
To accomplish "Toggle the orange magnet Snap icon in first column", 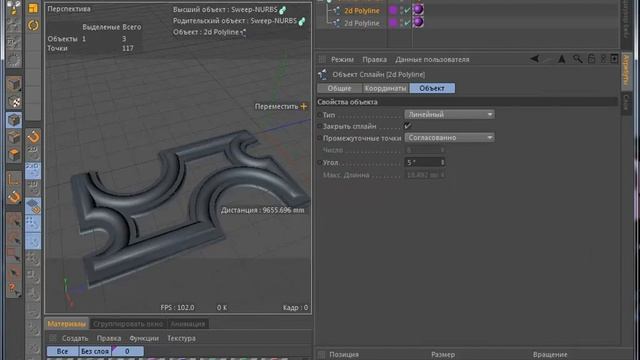I will [x=14, y=197].
